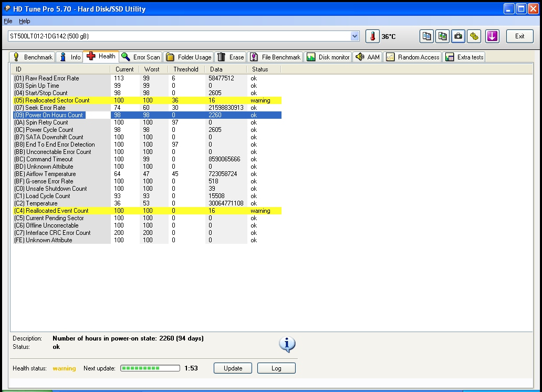
Task: Click the yellow warning health status text
Action: tap(64, 368)
